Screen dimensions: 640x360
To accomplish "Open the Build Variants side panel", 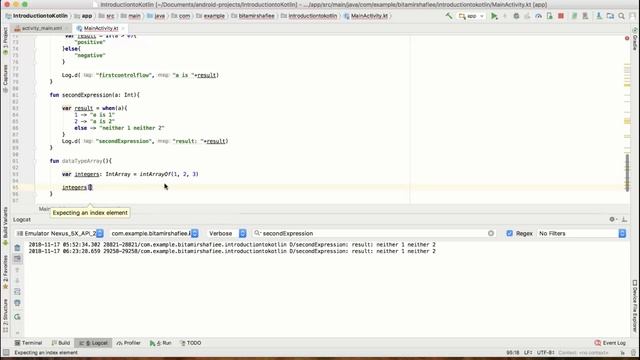I will click(5, 226).
